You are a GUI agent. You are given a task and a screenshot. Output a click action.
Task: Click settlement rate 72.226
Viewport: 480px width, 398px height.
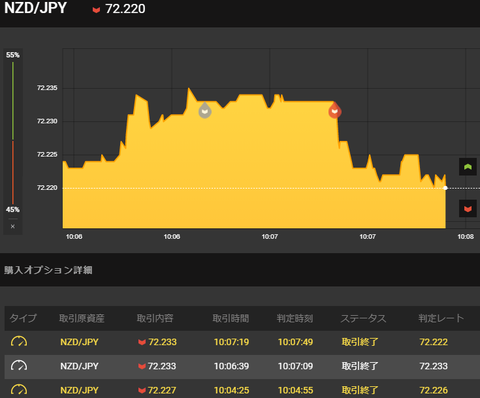434,390
